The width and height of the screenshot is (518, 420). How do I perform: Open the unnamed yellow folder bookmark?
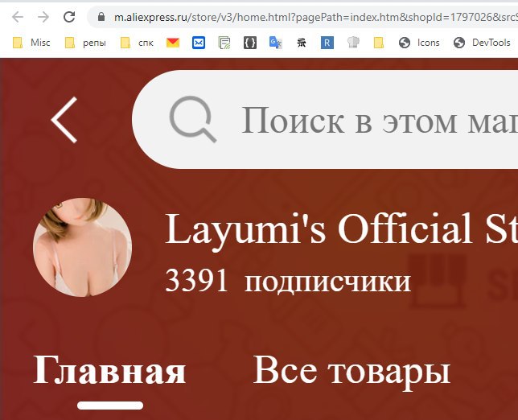click(x=379, y=43)
